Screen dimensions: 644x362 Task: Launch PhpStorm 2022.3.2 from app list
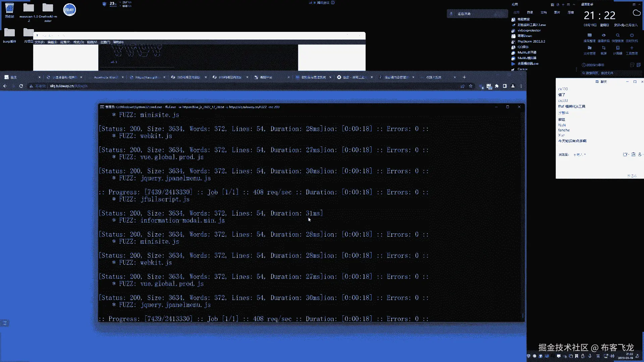coord(531,42)
